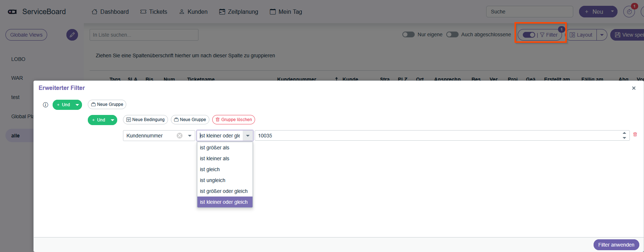Delete the condition with the red trash icon
644x252 pixels.
click(x=635, y=135)
